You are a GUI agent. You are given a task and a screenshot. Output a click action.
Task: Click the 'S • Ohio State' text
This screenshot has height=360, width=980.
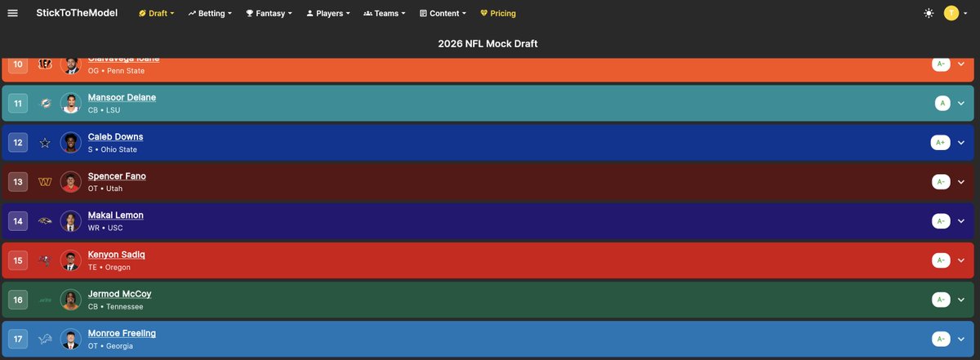(113, 149)
